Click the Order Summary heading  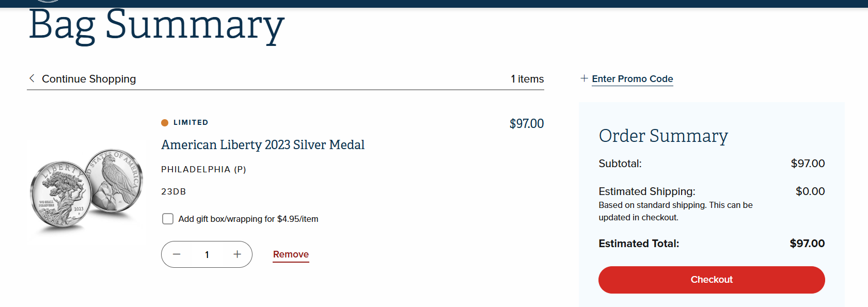(663, 136)
